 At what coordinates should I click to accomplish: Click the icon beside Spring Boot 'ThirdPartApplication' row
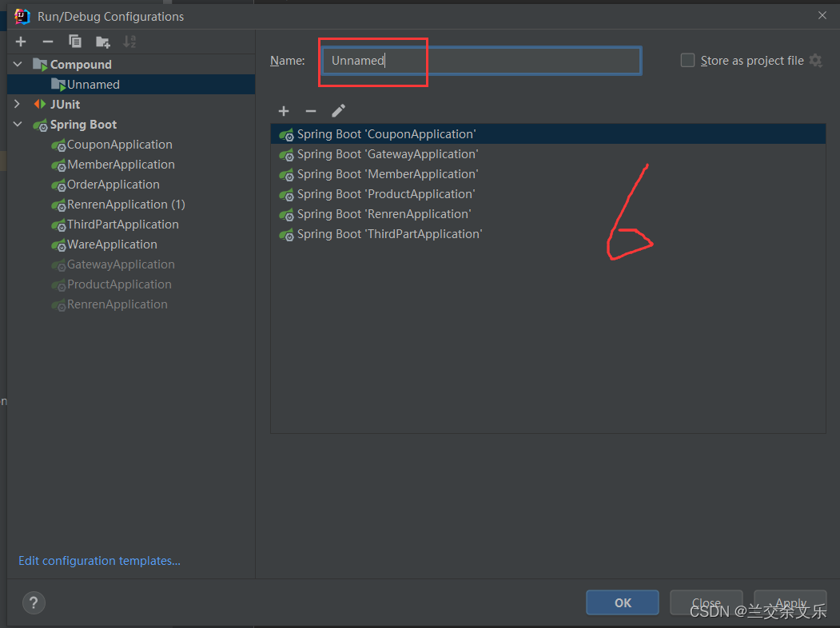287,234
